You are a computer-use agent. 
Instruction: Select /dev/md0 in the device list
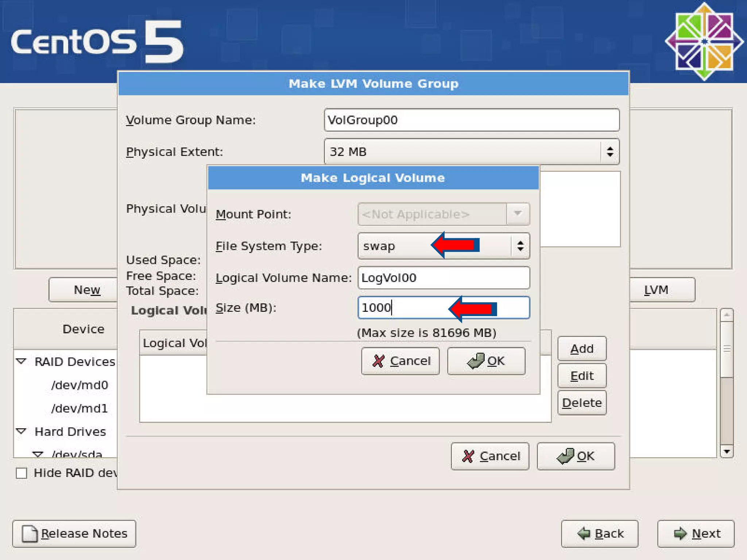80,385
